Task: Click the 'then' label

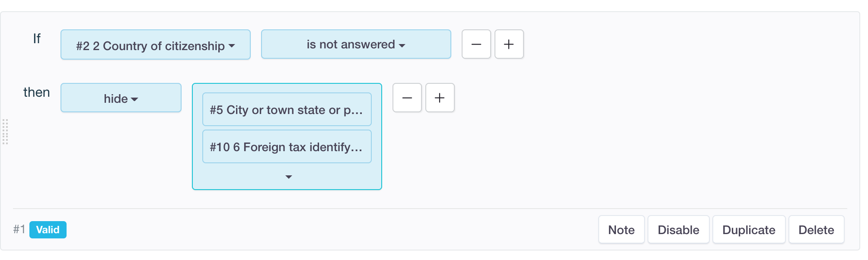Action: pyautogui.click(x=37, y=92)
